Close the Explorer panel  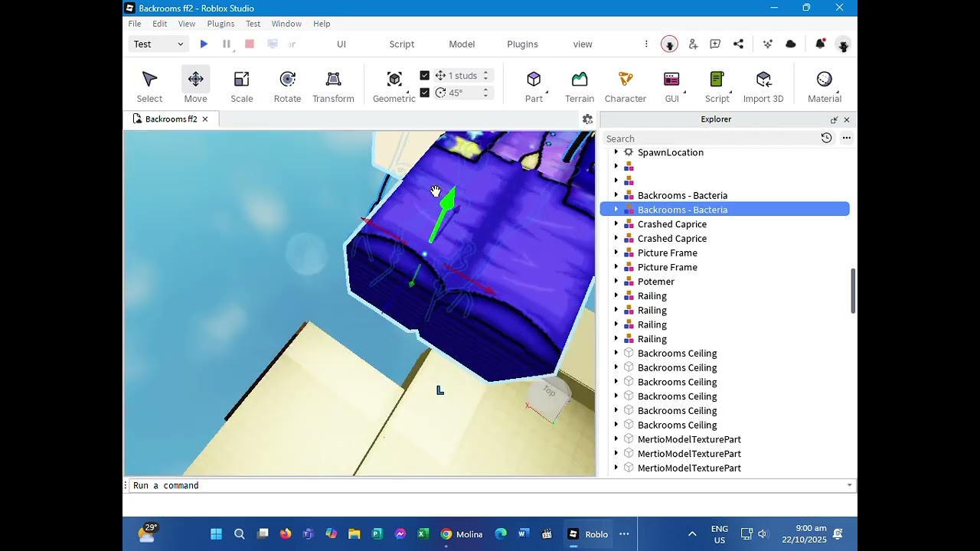point(847,120)
